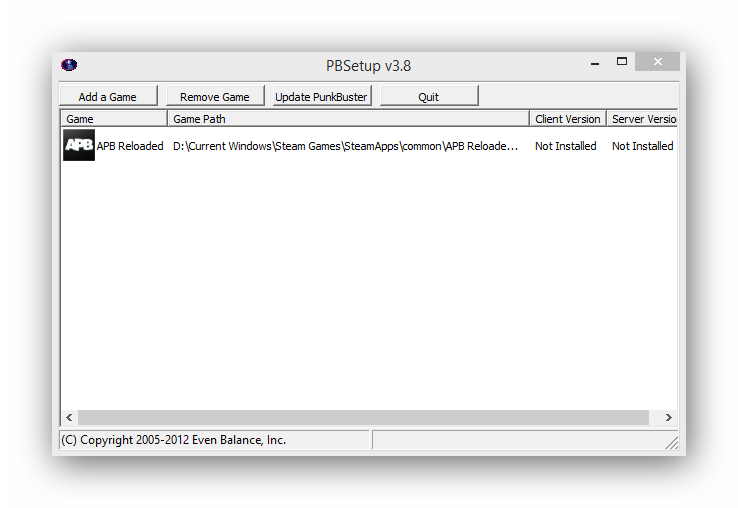The height and width of the screenshot is (508, 738).
Task: Sort by the Game column header
Action: coord(114,119)
